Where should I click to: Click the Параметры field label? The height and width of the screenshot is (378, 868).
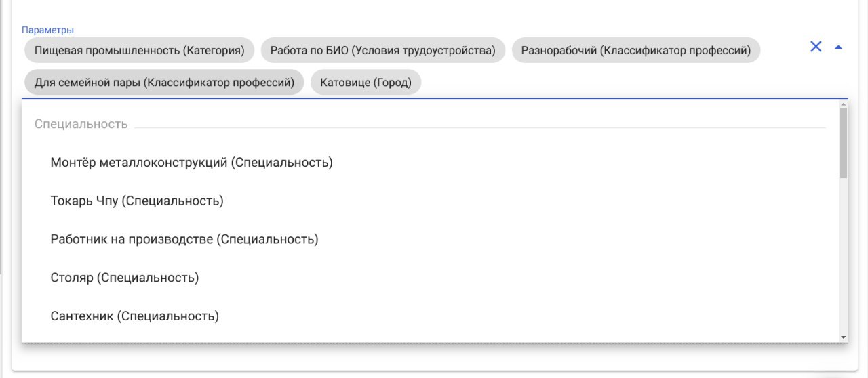tap(48, 30)
